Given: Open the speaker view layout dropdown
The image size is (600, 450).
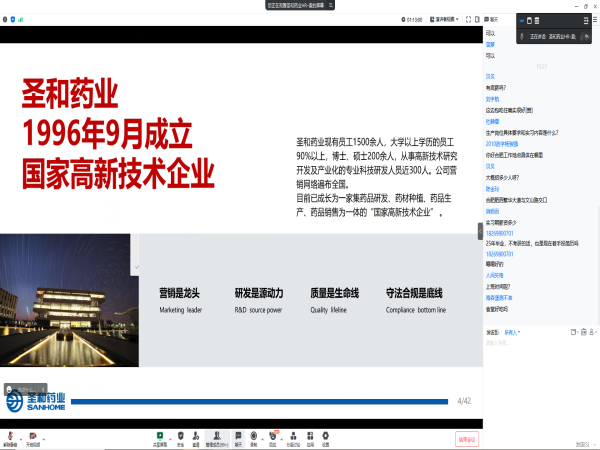Looking at the screenshot, I should 444,19.
